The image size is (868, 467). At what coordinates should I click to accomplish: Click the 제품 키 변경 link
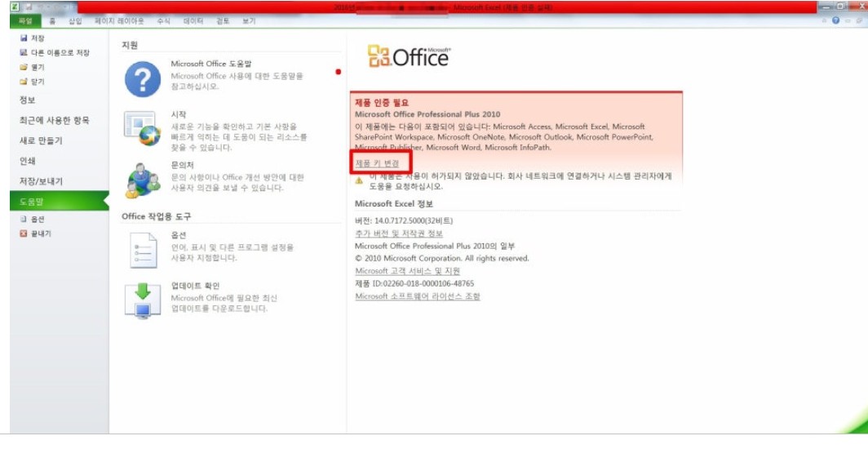tap(377, 162)
